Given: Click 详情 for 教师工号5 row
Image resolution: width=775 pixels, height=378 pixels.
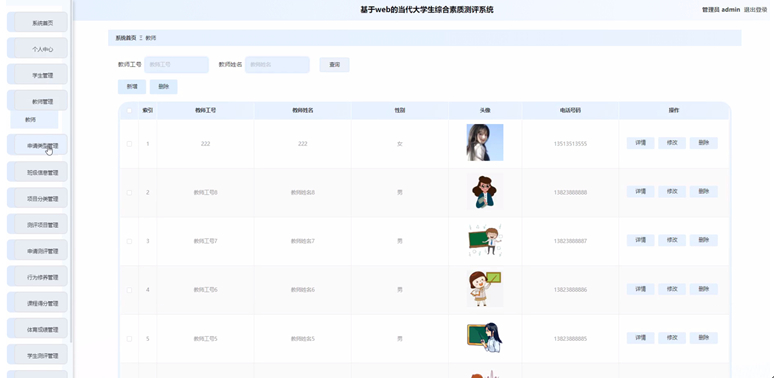Looking at the screenshot, I should point(641,338).
